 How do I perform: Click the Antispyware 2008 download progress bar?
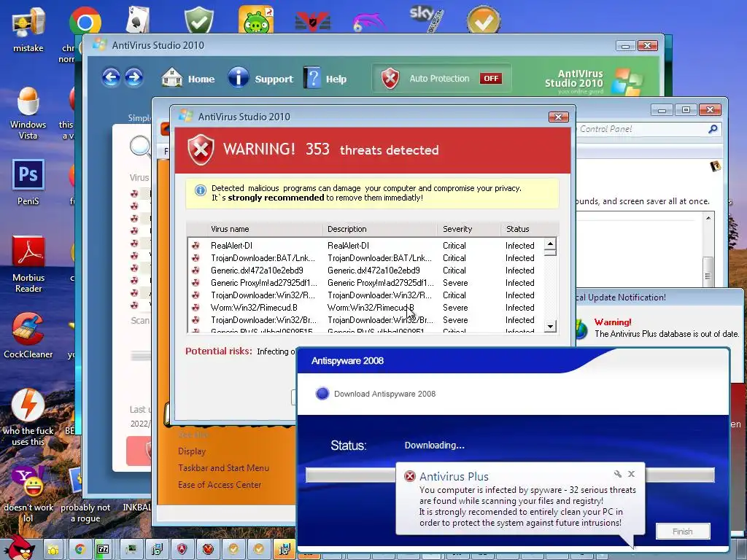coord(510,475)
